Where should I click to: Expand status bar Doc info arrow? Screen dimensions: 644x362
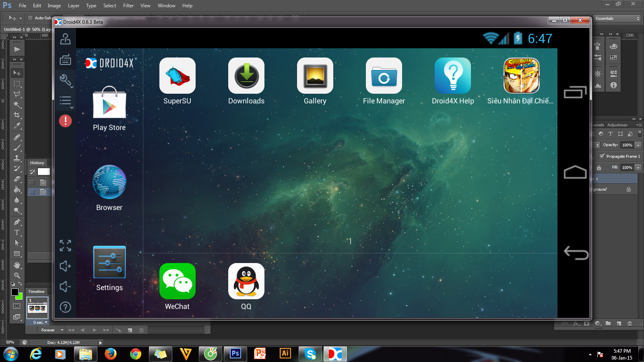(x=100, y=343)
